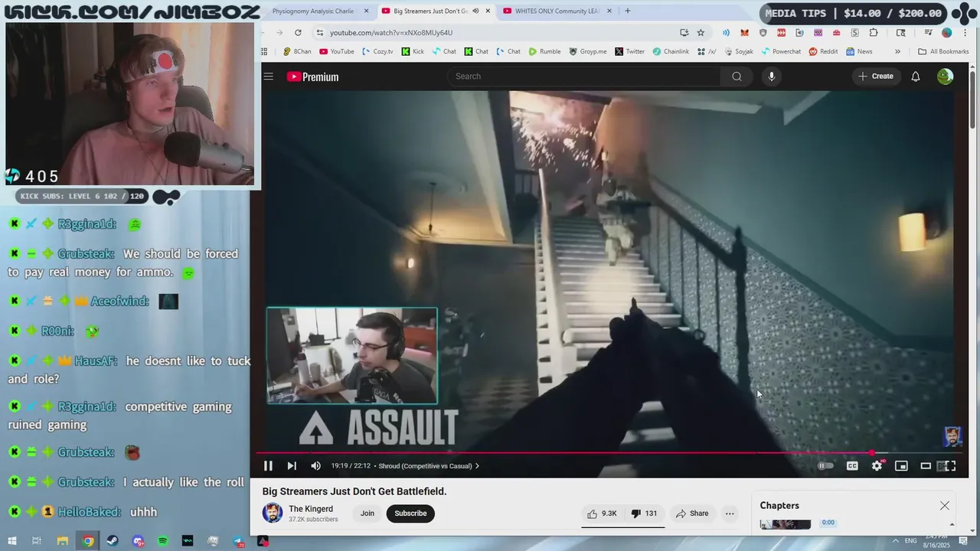The image size is (980, 551).
Task: Switch to Physiognomy Analysis: Charlie tab
Action: coord(312,11)
